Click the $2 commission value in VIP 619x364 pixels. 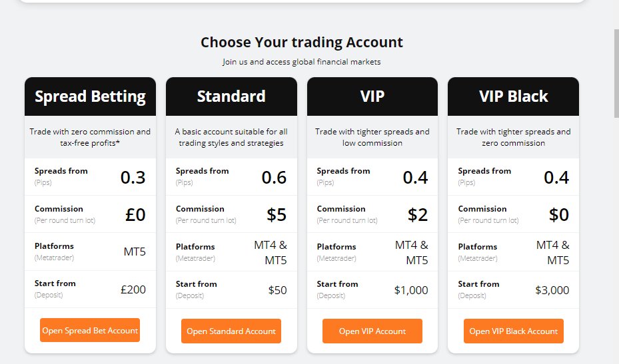pyautogui.click(x=418, y=215)
